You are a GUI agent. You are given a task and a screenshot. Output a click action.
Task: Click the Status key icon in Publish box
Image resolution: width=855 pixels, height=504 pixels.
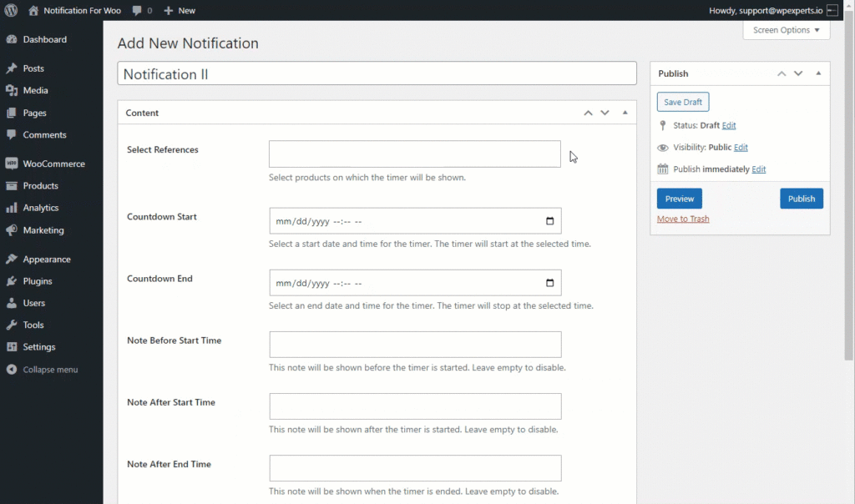point(662,125)
